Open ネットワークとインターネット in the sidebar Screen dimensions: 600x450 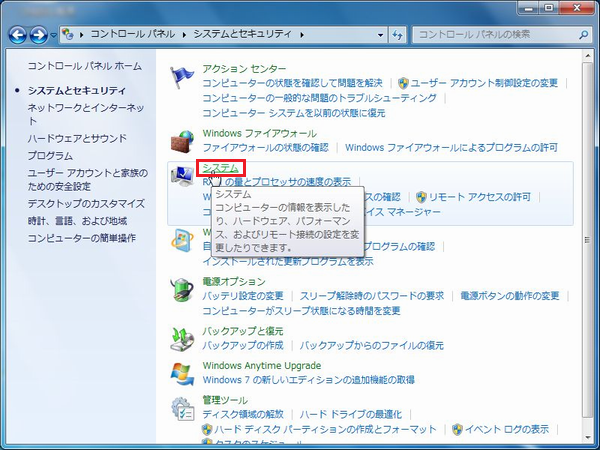[x=86, y=114]
